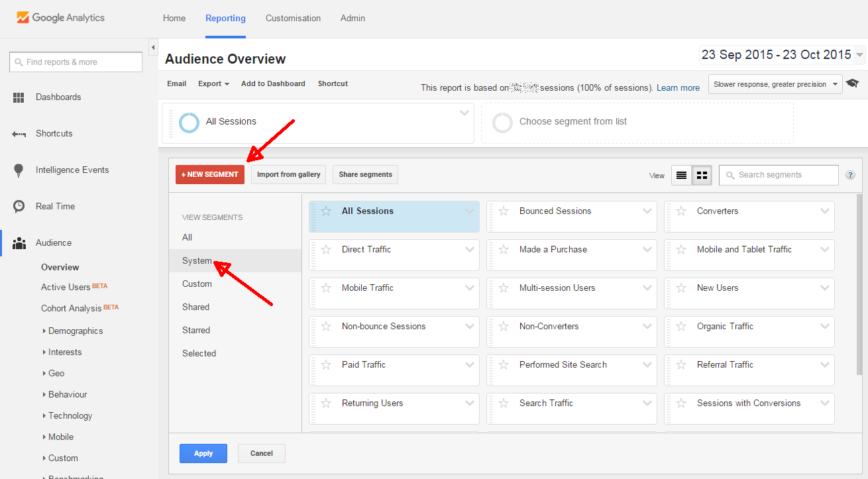This screenshot has height=479, width=868.
Task: Click in the Search segments field
Action: tap(779, 176)
